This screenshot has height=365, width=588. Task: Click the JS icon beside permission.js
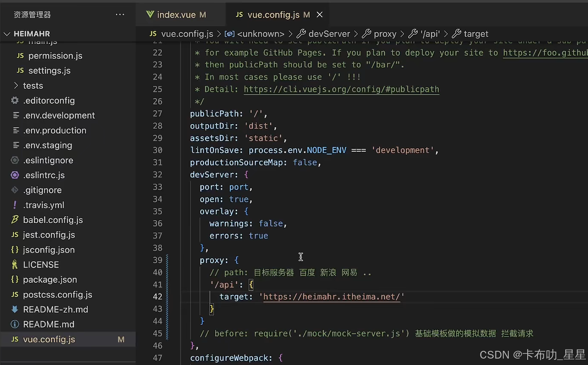20,56
